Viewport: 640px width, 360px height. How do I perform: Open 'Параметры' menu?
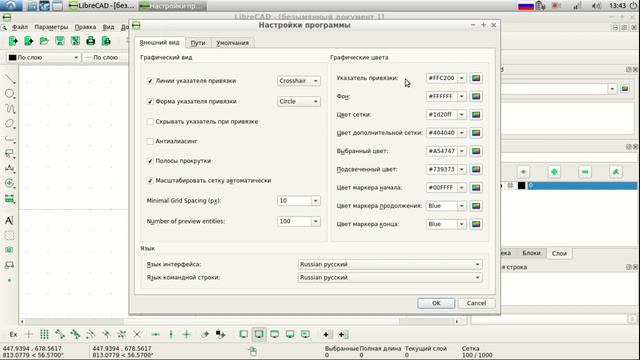[x=51, y=27]
